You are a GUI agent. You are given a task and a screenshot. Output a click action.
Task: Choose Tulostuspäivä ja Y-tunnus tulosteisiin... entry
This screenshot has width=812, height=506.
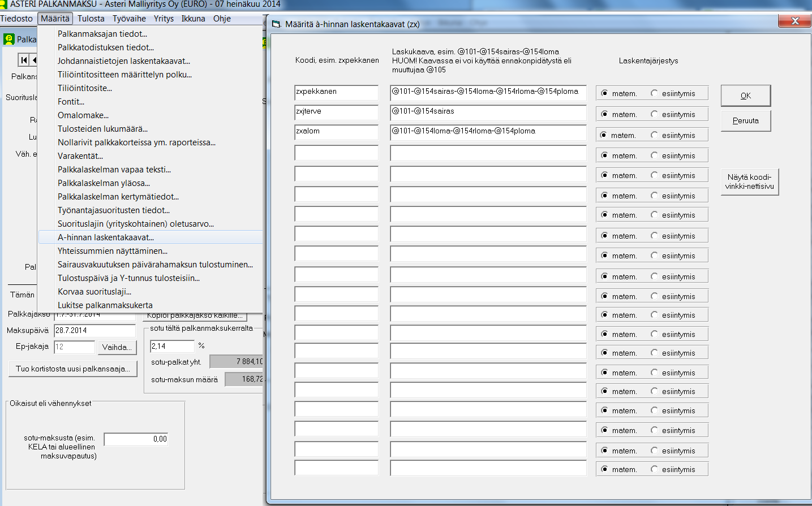pos(151,278)
